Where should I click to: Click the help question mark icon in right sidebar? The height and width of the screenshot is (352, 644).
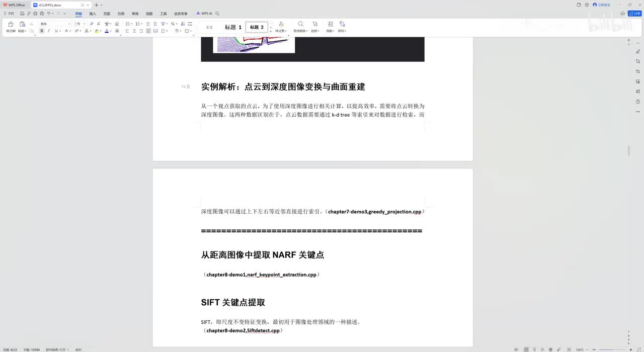coord(638,101)
